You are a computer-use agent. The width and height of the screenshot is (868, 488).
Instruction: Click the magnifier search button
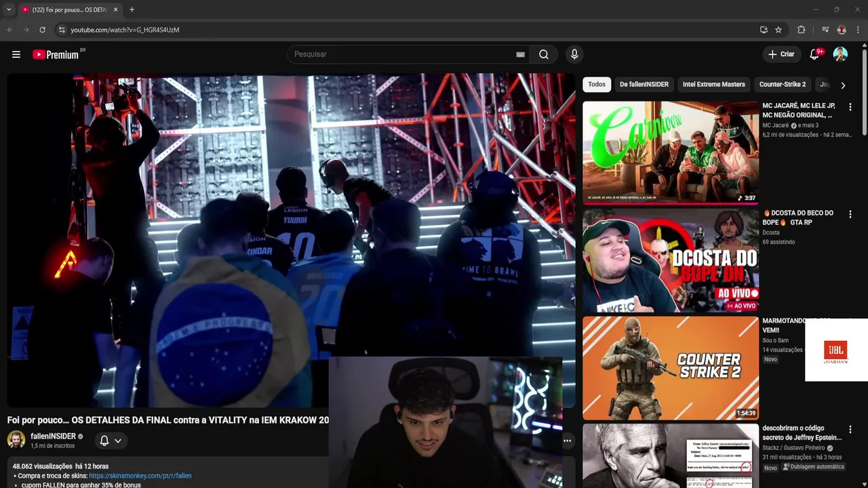coord(544,54)
